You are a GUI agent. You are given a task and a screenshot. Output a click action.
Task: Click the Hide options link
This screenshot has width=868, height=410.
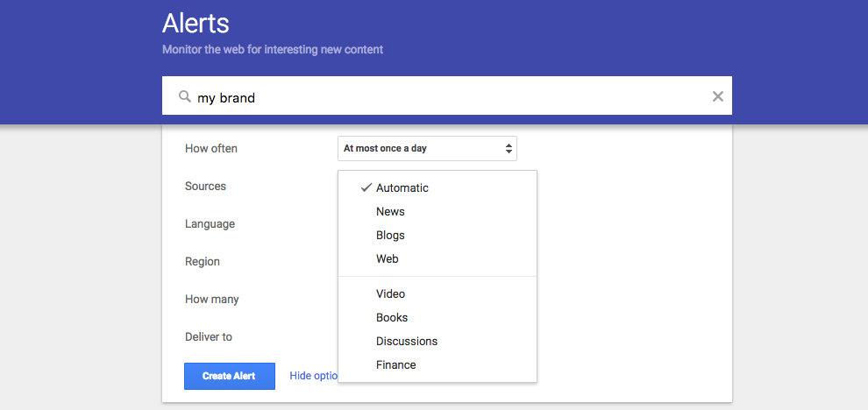coord(314,376)
